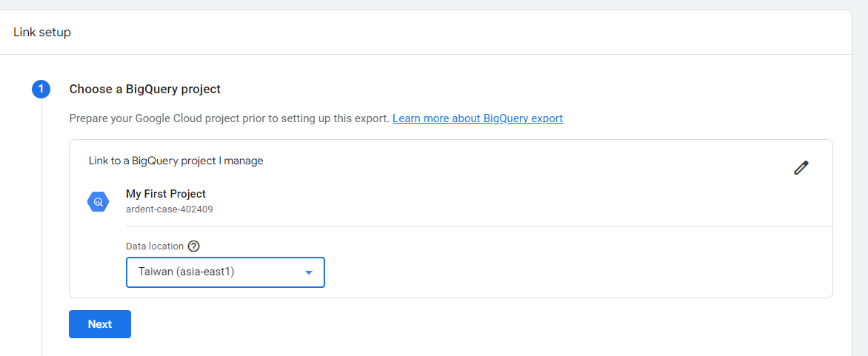868x356 pixels.
Task: Click the BigQuery hexagon project icon
Action: (98, 202)
